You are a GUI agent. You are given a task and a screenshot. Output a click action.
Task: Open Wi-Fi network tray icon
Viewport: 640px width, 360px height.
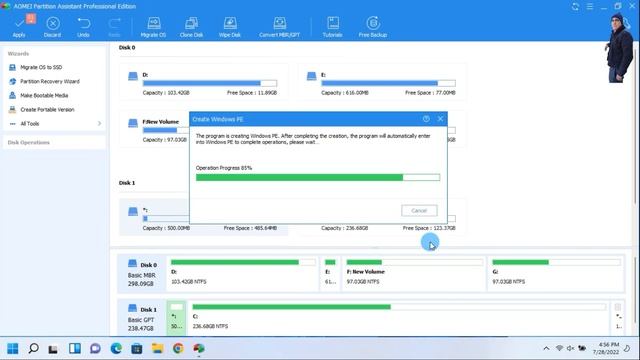tap(559, 348)
